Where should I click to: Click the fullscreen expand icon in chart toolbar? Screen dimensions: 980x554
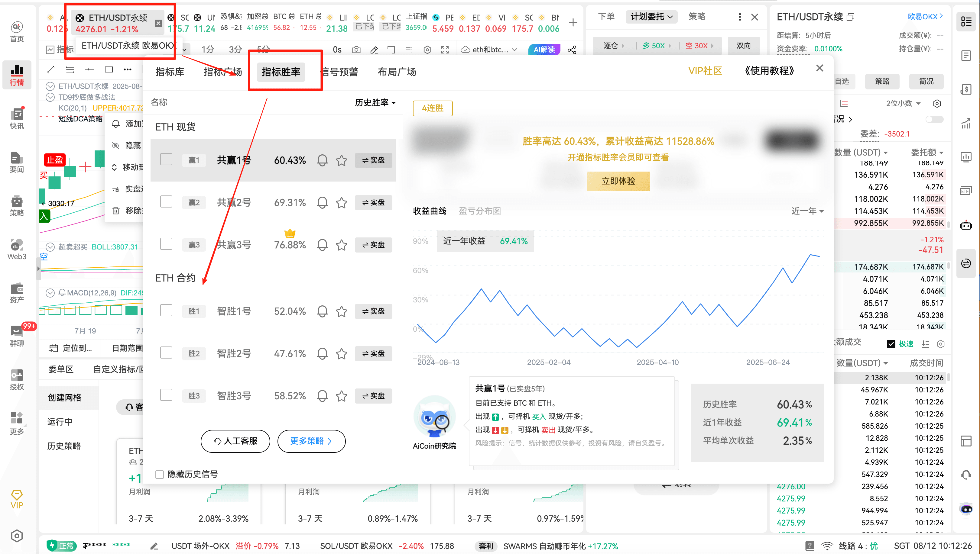coord(445,50)
